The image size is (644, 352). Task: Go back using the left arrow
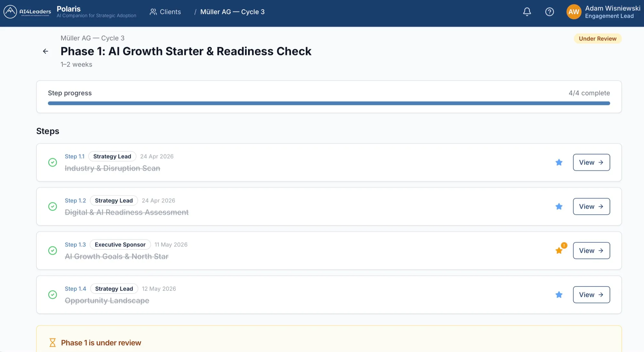point(45,51)
